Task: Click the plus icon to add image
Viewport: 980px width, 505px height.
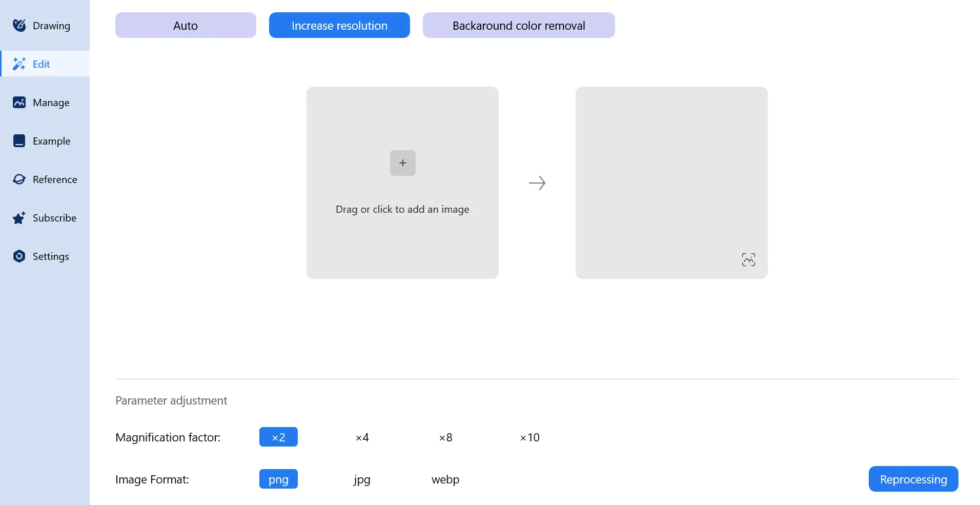Action: click(x=402, y=163)
